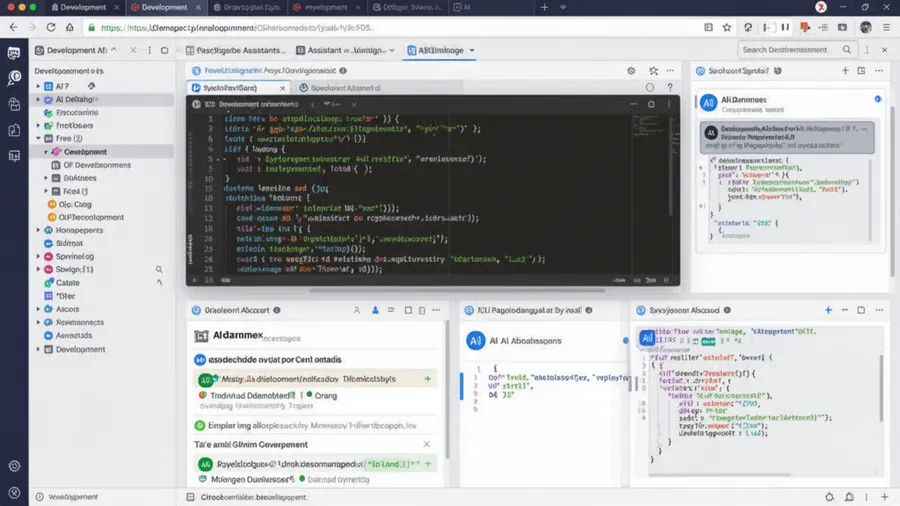This screenshot has height=506, width=900.
Task: Open the dropdown arrow on the Assistant tab
Action: click(x=392, y=50)
